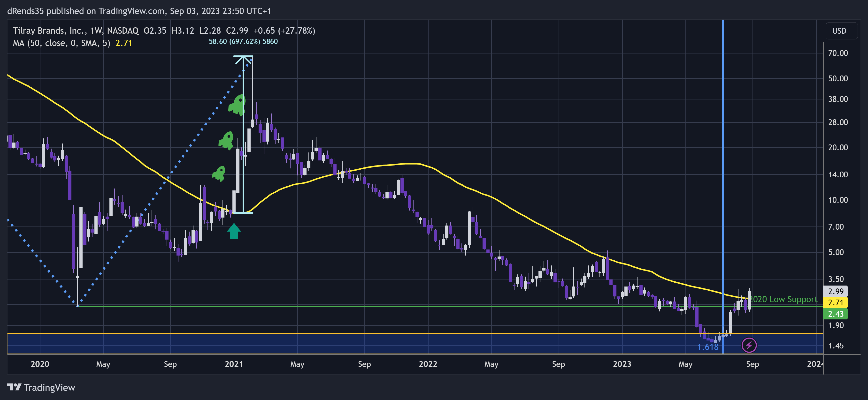Click the 50.00 price axis label
Screen dimensions: 868x400
838,78
